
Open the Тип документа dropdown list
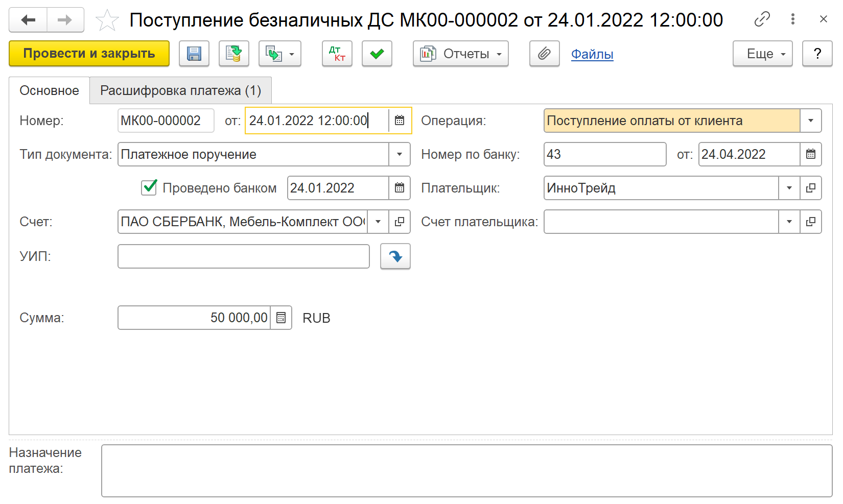pyautogui.click(x=400, y=154)
